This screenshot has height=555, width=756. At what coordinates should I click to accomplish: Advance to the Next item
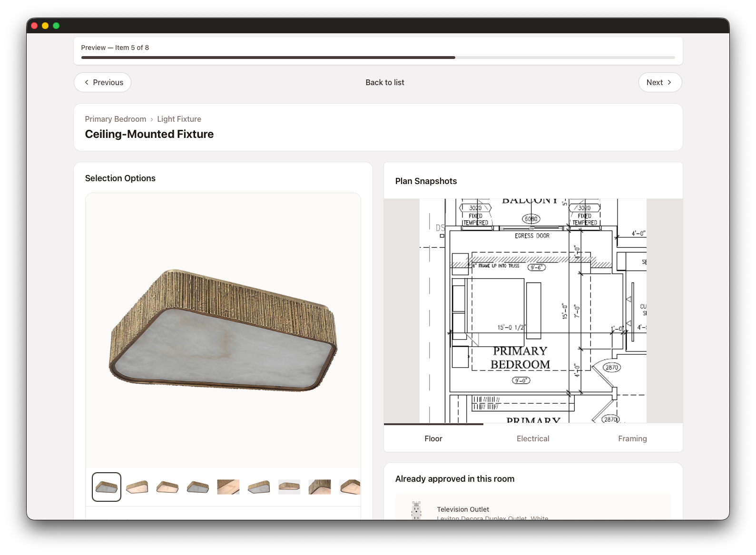tap(660, 82)
